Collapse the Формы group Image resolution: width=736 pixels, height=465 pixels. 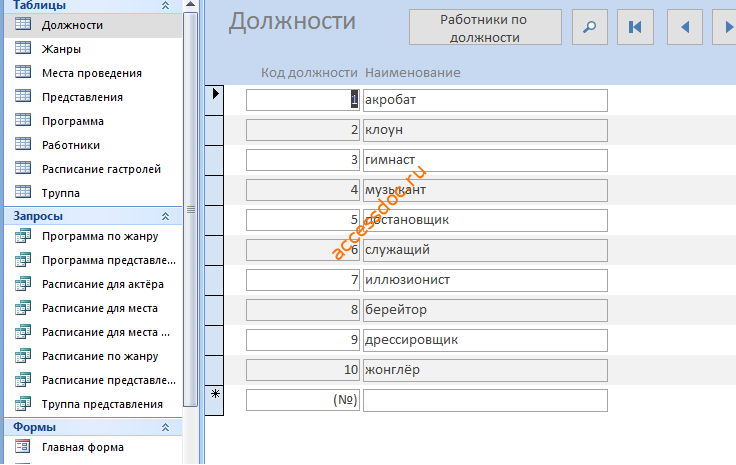[165, 427]
